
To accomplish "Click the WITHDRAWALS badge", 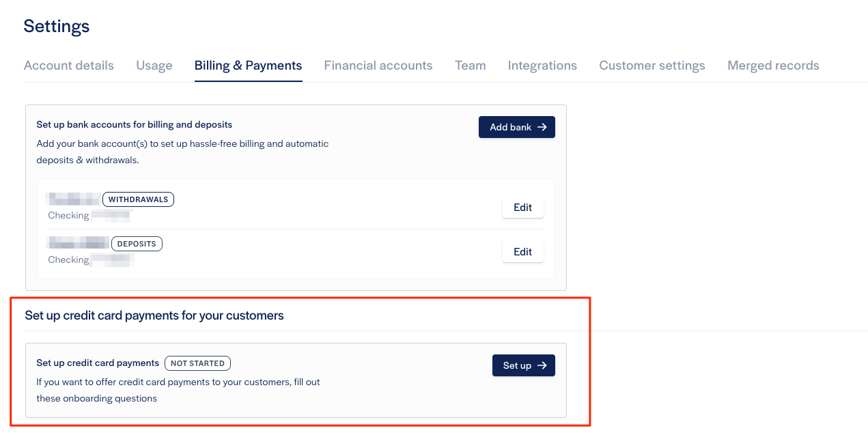I will click(x=138, y=199).
